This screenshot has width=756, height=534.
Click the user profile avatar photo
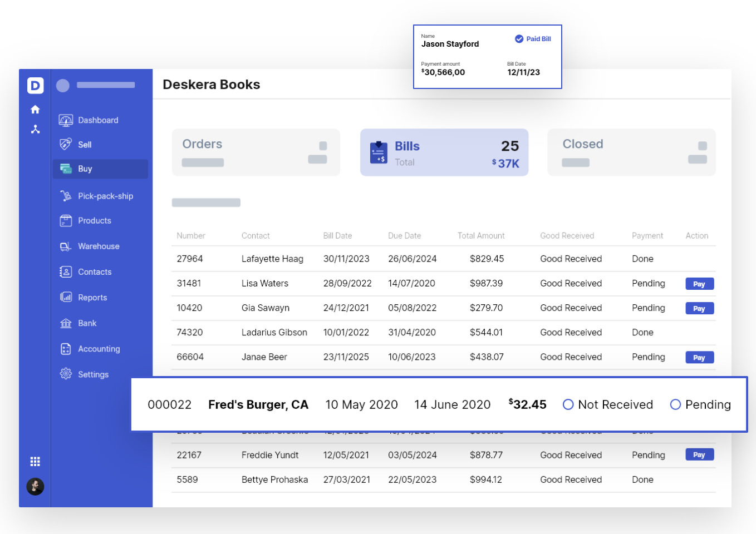(x=35, y=487)
